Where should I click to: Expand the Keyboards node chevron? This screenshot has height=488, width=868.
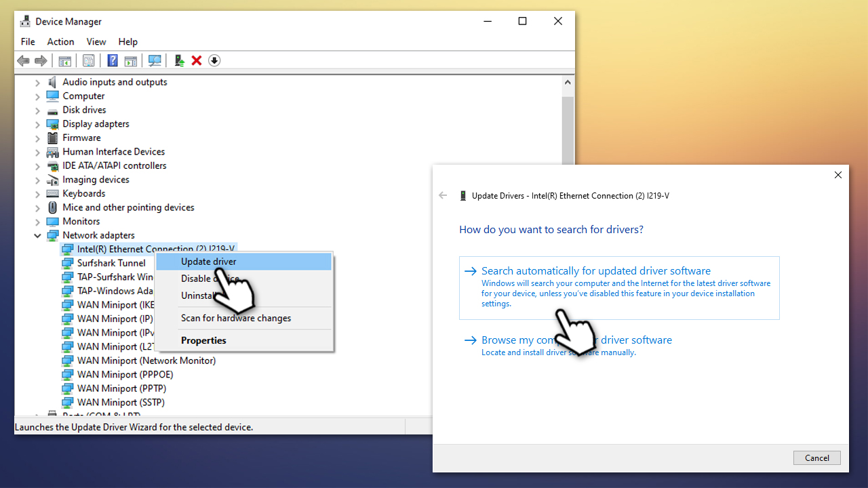[x=38, y=194]
